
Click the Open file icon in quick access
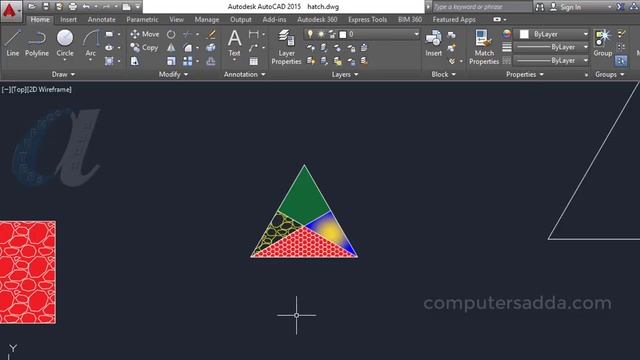[x=32, y=7]
